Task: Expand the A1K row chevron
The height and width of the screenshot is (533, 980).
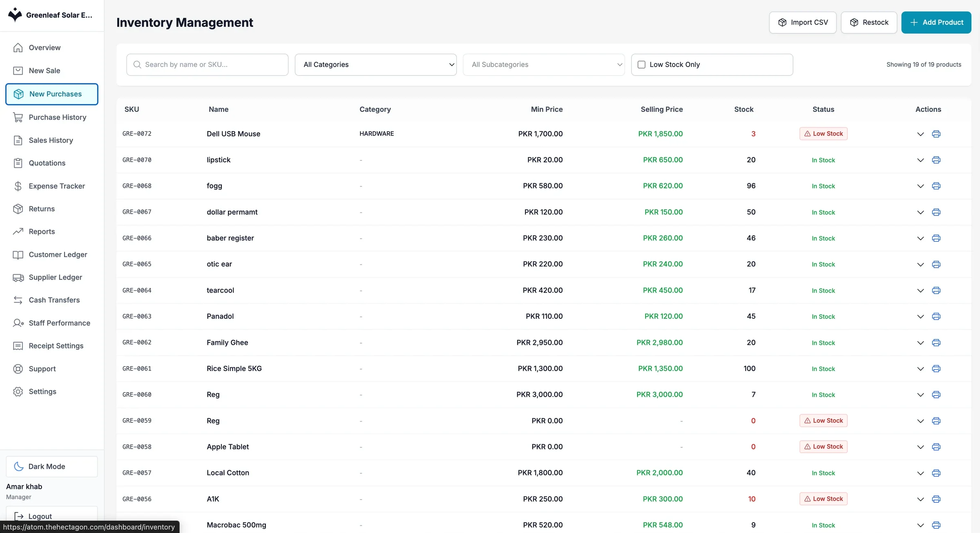Action: pos(920,499)
